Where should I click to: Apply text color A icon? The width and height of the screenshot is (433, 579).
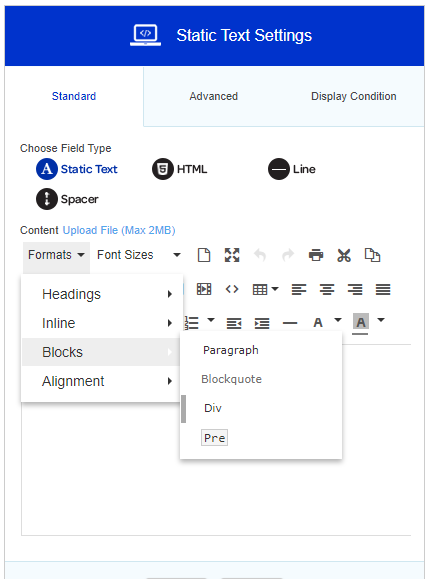[318, 323]
